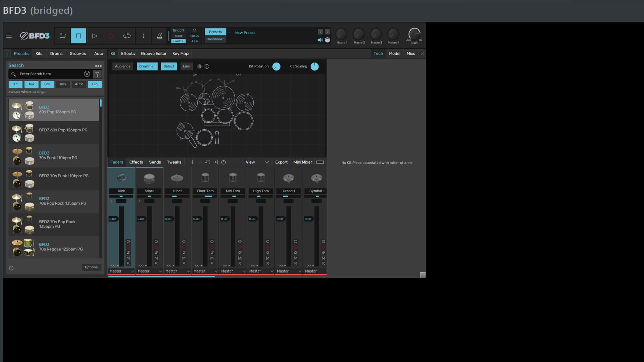The image size is (644, 362).
Task: Click the Options button in browser
Action: 91,267
